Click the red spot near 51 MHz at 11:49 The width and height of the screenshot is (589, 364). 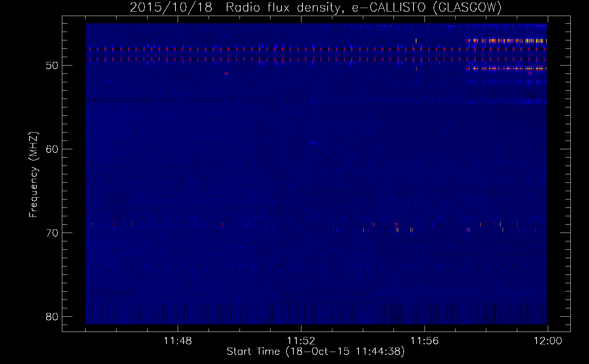[x=226, y=74]
